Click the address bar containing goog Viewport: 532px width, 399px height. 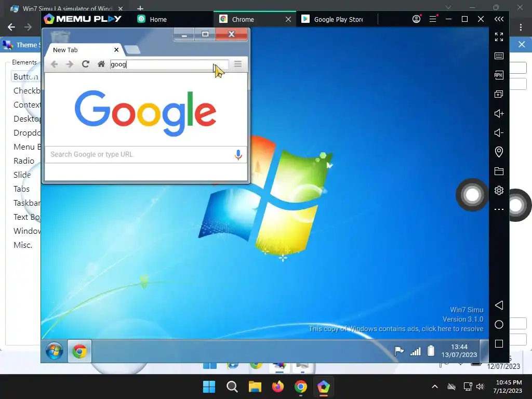pos(169,64)
